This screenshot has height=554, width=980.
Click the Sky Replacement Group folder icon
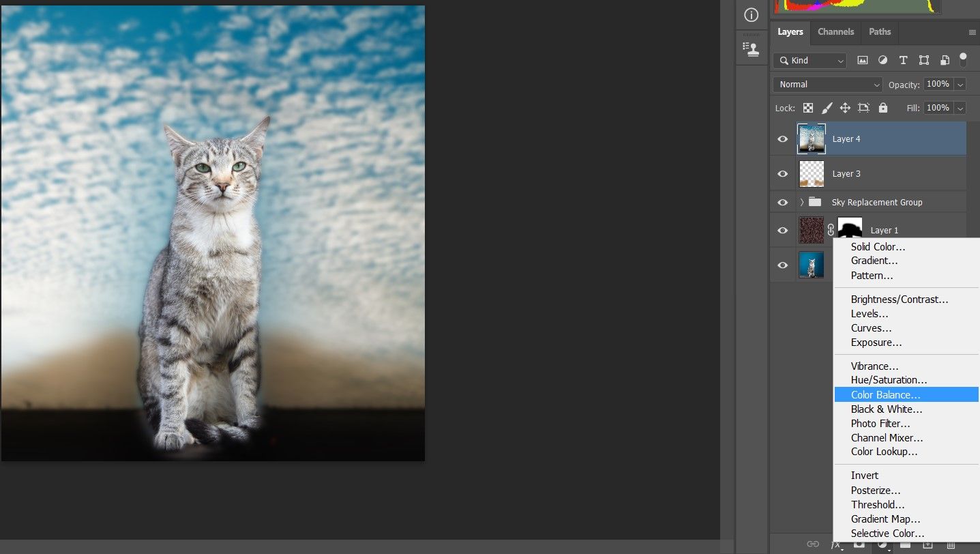815,202
